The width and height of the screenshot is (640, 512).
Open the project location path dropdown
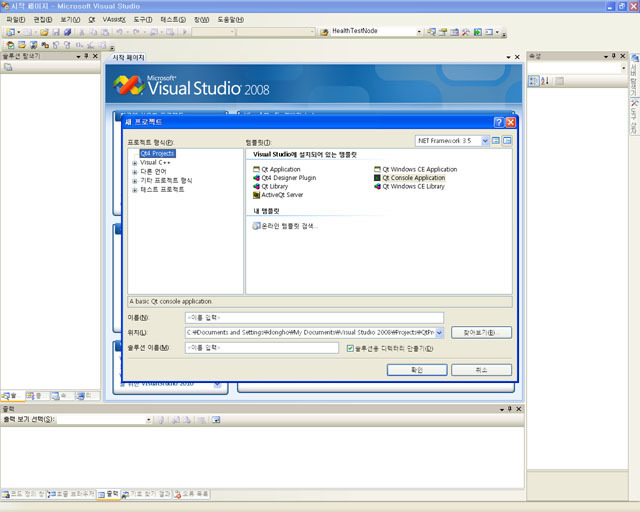pyautogui.click(x=439, y=332)
